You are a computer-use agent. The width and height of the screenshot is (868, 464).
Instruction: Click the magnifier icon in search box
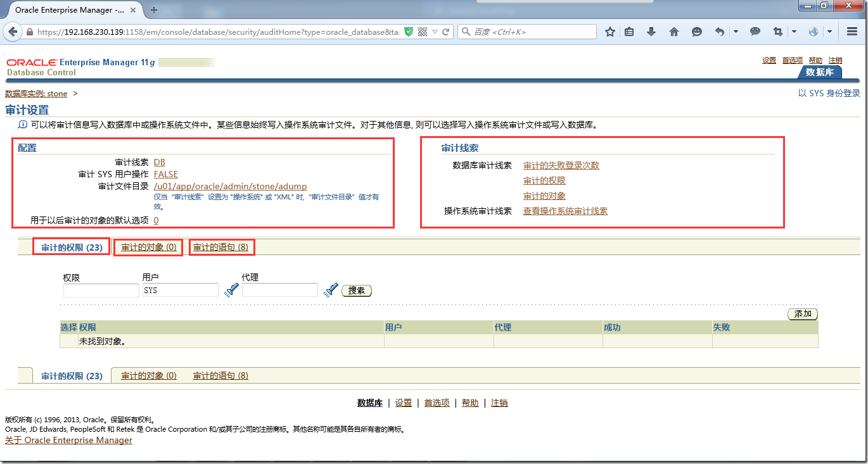pyautogui.click(x=466, y=32)
